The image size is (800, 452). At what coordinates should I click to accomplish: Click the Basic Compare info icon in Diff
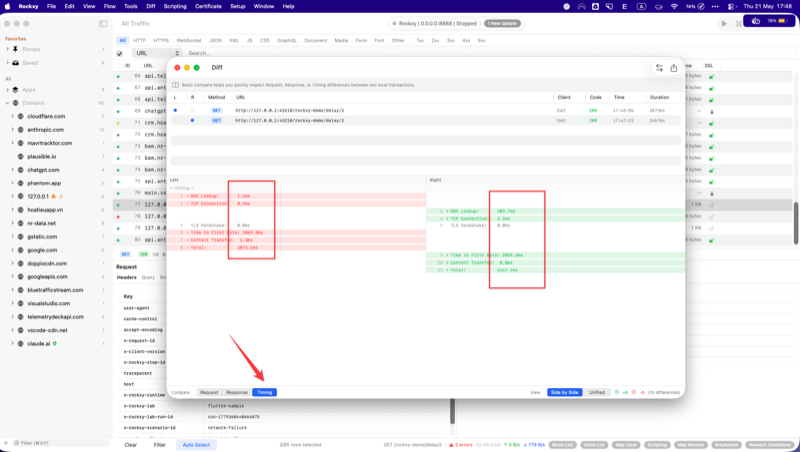coord(176,85)
